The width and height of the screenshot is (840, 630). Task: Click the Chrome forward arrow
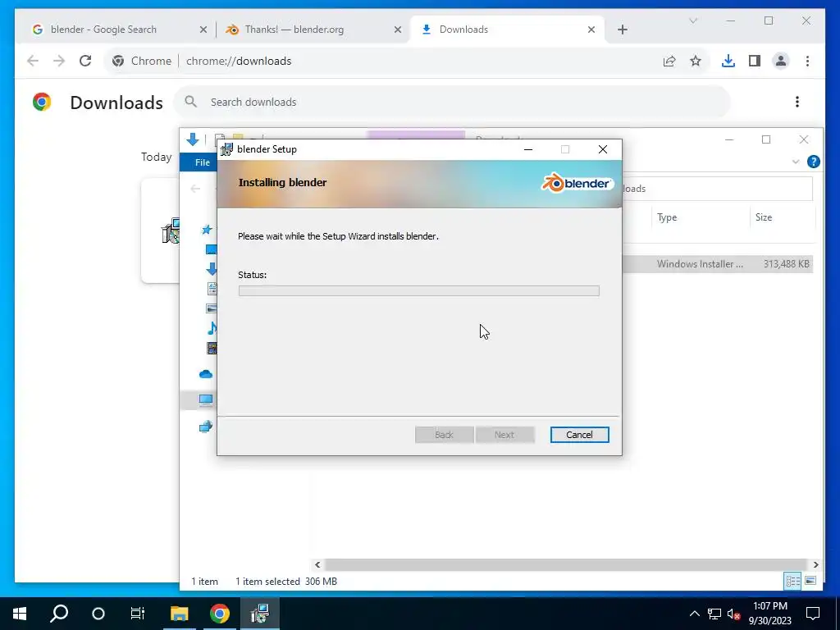59,61
